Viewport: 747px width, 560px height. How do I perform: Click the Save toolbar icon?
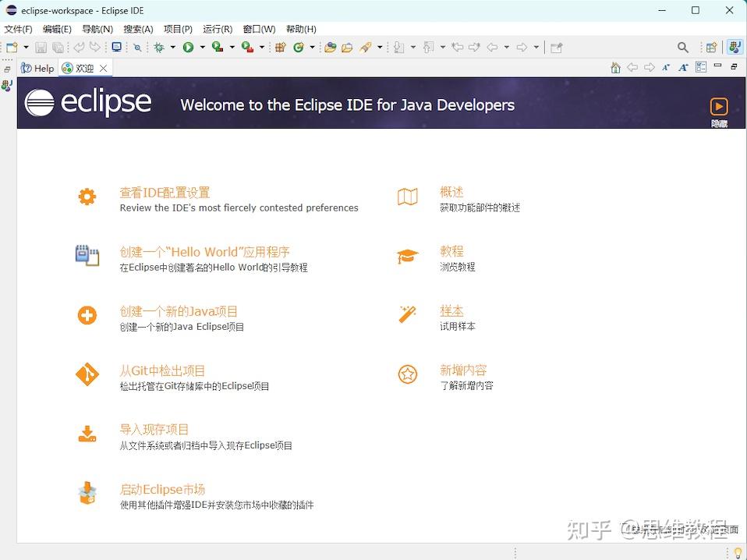click(x=41, y=48)
